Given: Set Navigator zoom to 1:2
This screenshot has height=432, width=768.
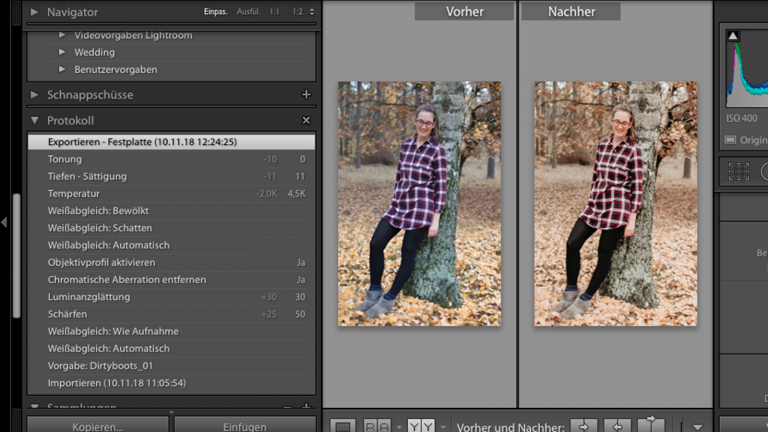Looking at the screenshot, I should (297, 11).
